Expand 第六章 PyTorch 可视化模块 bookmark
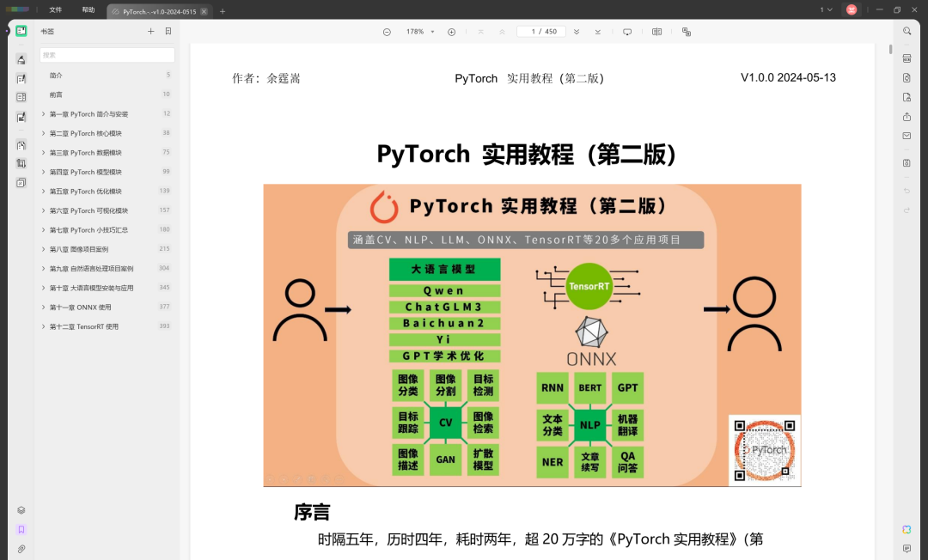928x560 pixels. point(43,210)
